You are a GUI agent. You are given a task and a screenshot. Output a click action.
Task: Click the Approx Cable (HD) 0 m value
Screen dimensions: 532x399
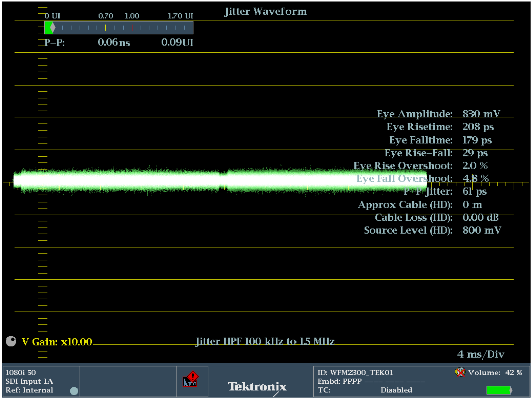(x=472, y=205)
